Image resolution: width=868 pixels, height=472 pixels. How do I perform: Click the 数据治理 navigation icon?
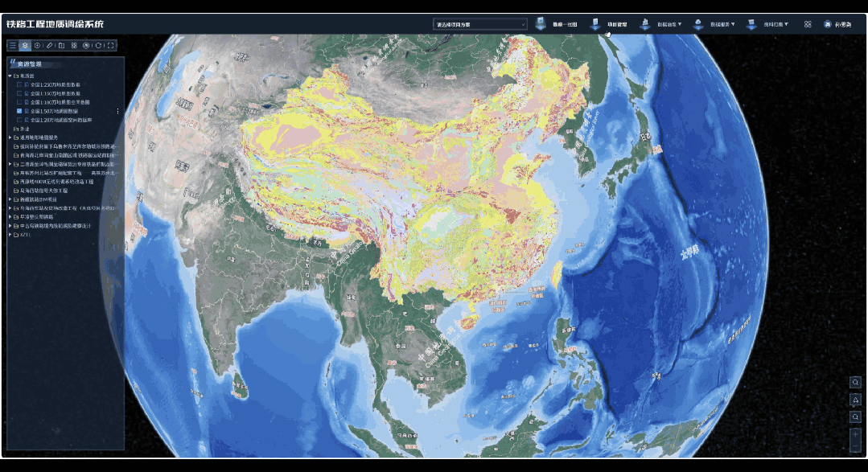pyautogui.click(x=645, y=24)
